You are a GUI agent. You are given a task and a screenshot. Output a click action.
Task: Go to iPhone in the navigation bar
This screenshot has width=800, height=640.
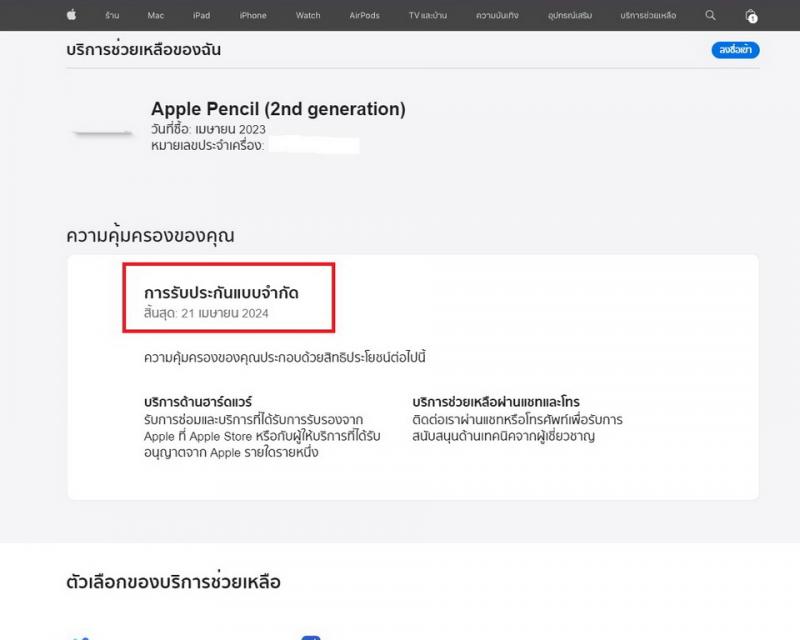tap(253, 15)
